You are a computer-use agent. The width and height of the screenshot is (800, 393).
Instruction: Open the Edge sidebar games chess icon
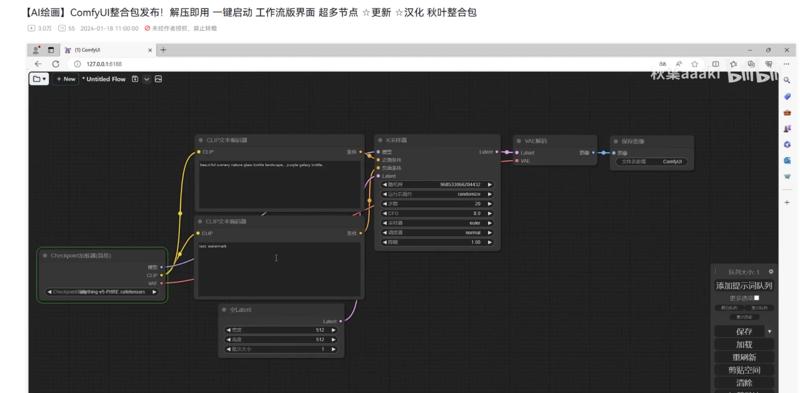(x=787, y=129)
